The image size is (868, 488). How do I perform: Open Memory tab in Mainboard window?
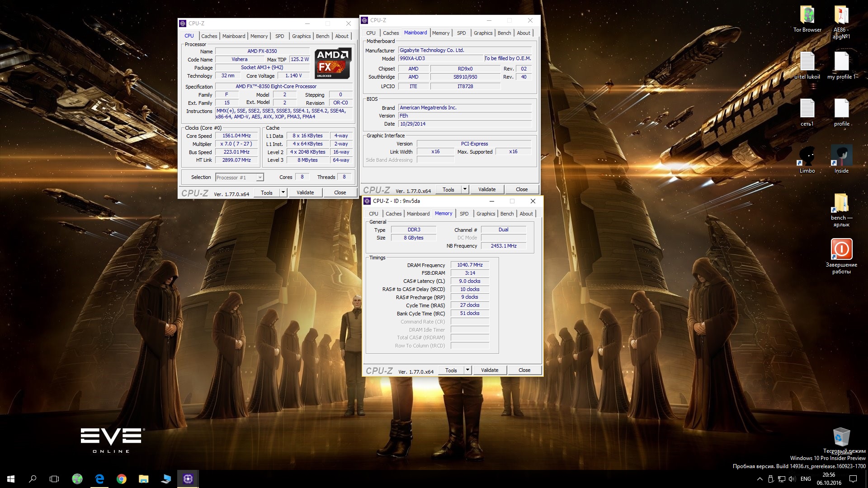pyautogui.click(x=440, y=33)
